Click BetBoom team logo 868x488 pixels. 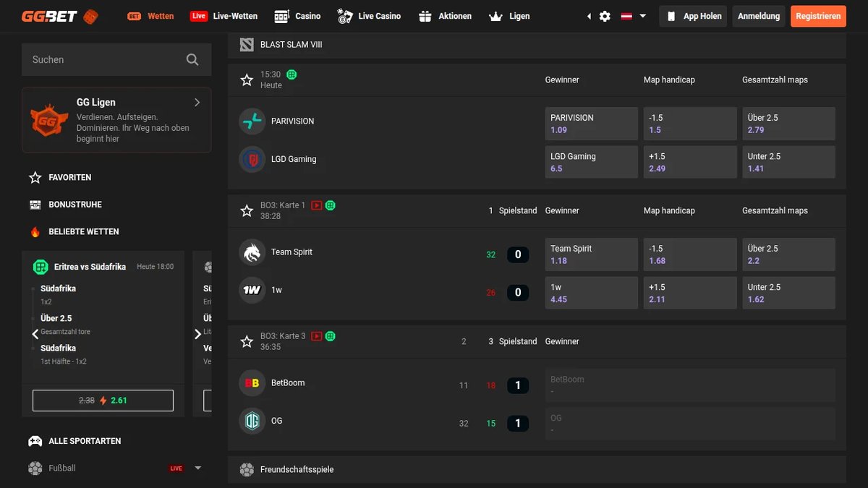(x=252, y=383)
